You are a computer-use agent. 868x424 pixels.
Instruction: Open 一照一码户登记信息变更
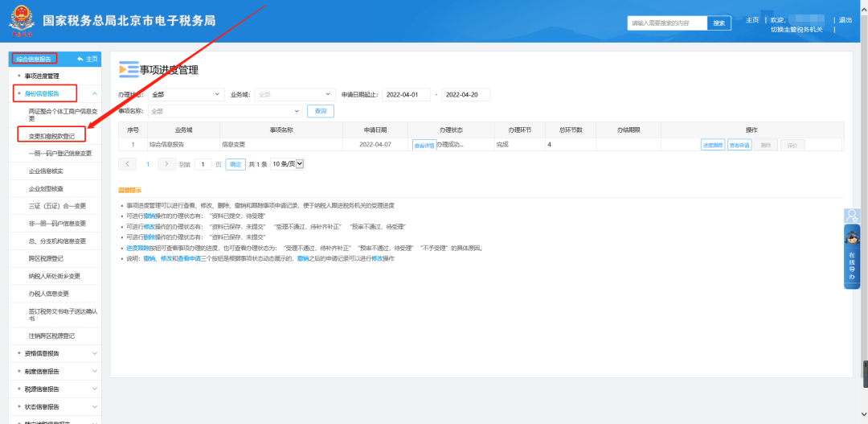point(59,154)
